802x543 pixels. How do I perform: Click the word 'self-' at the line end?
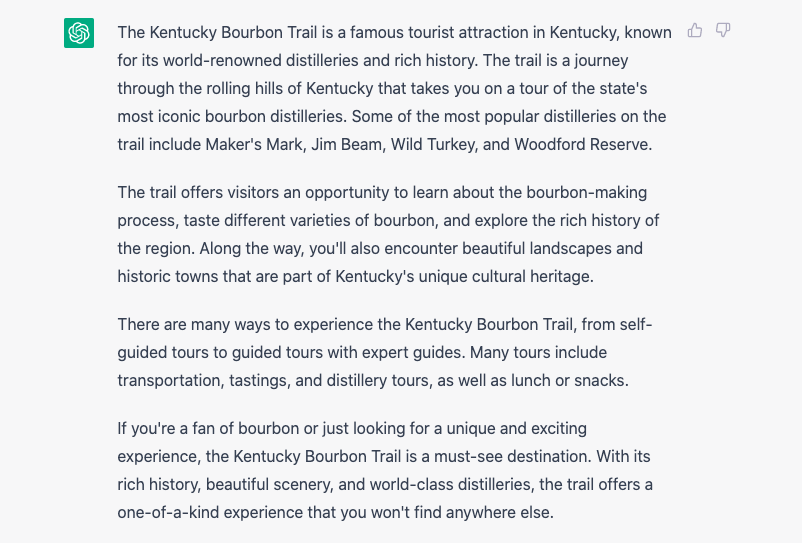pyautogui.click(x=635, y=325)
